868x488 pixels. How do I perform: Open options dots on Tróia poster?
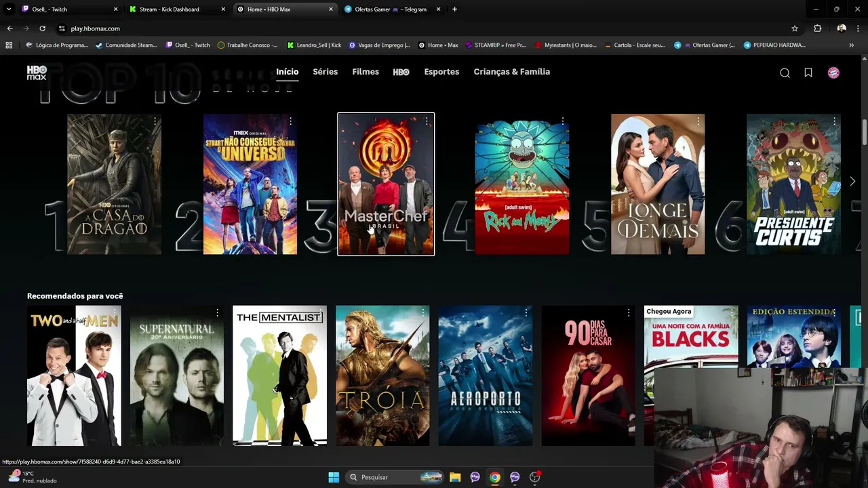[x=423, y=312]
